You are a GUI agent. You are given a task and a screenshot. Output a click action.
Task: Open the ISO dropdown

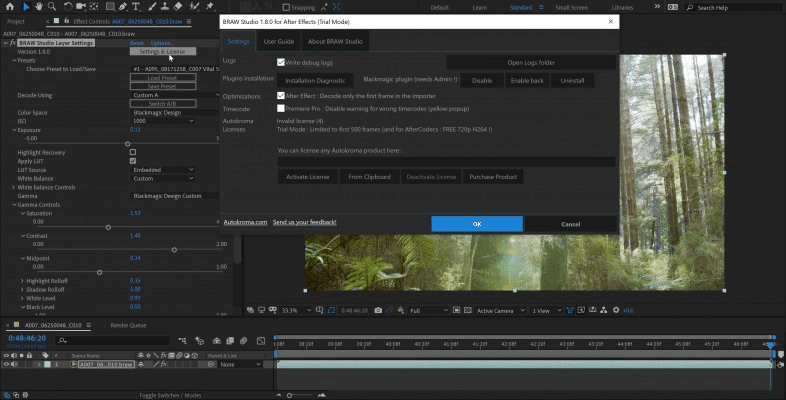click(x=161, y=120)
